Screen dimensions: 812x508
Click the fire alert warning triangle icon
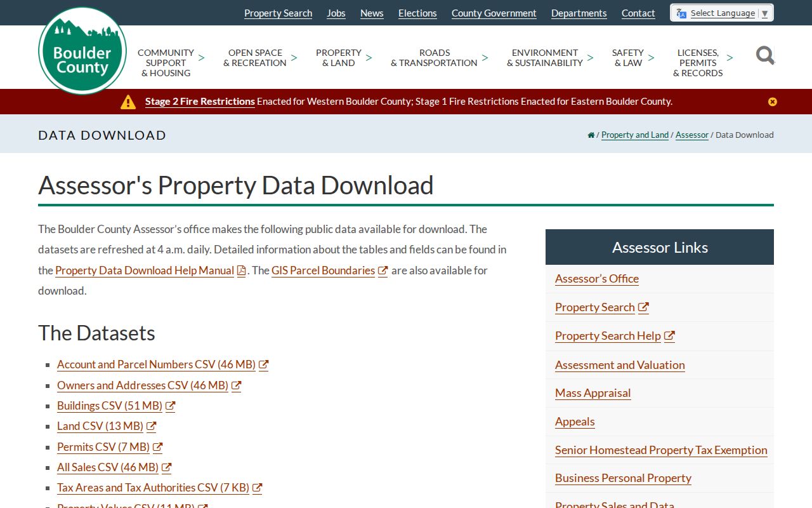click(x=128, y=102)
